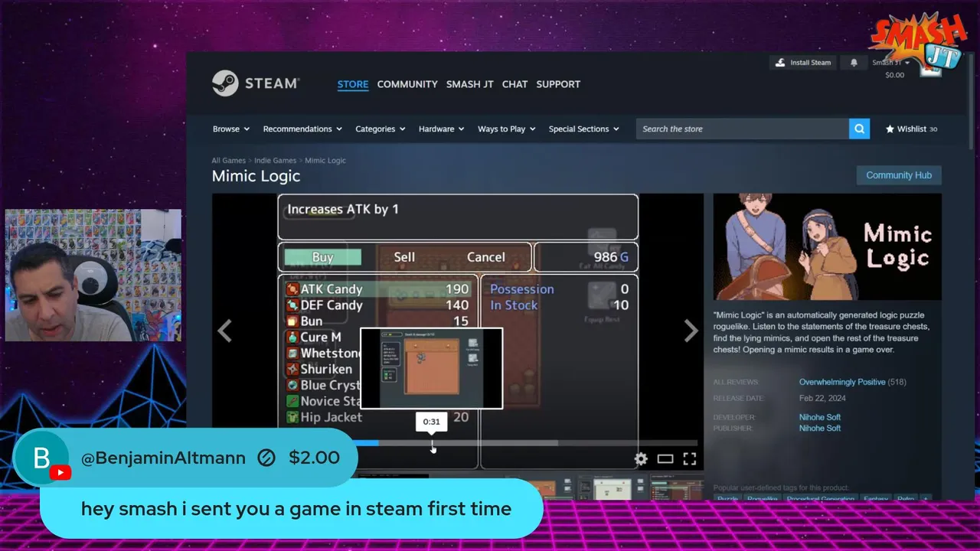Click the video progress bar at 0:31
Viewport: 980px width, 551px height.
(432, 443)
